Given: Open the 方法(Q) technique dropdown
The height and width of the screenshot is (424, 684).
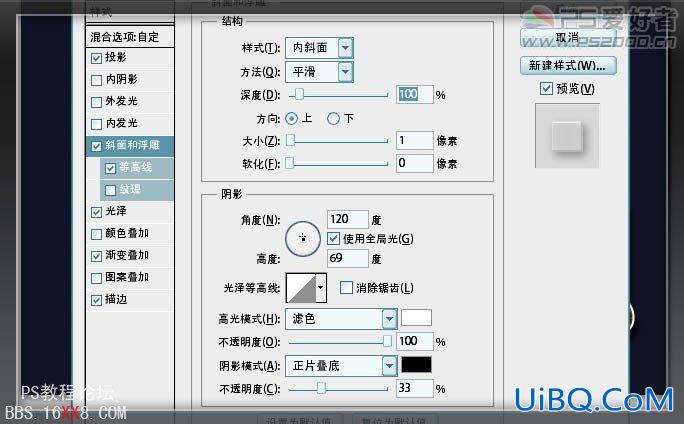Looking at the screenshot, I should click(x=319, y=72).
